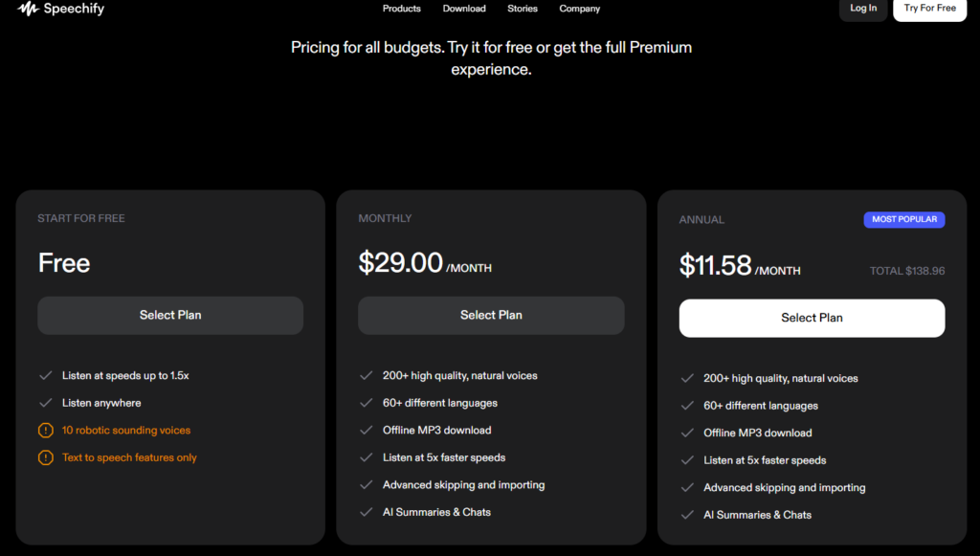Open the Company menu

point(580,9)
